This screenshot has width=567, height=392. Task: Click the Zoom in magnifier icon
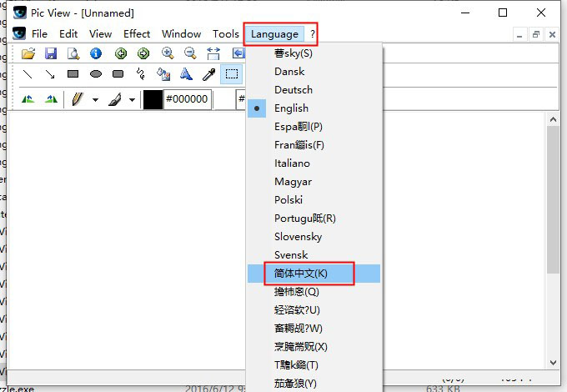tap(168, 53)
